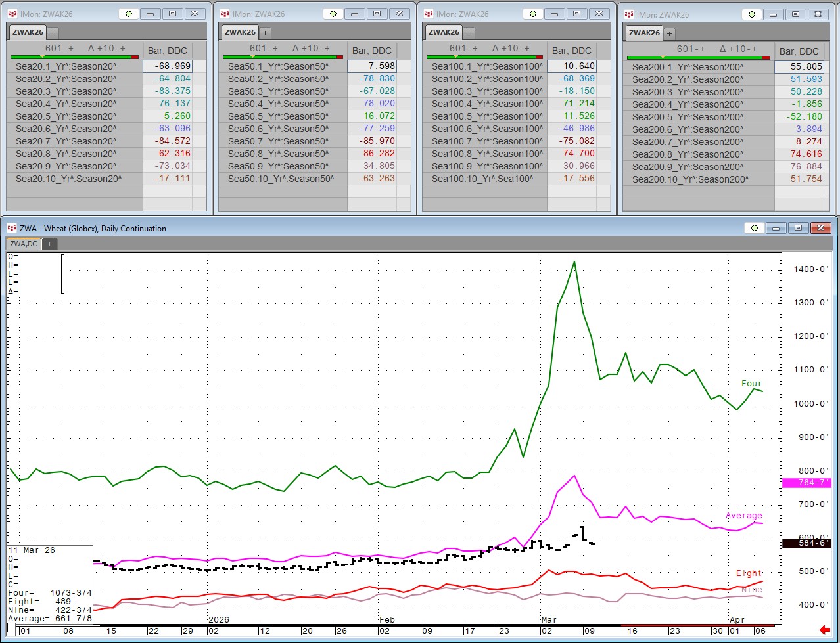The height and width of the screenshot is (643, 840).
Task: Select the ZWA,DC chart tab
Action: 24,244
